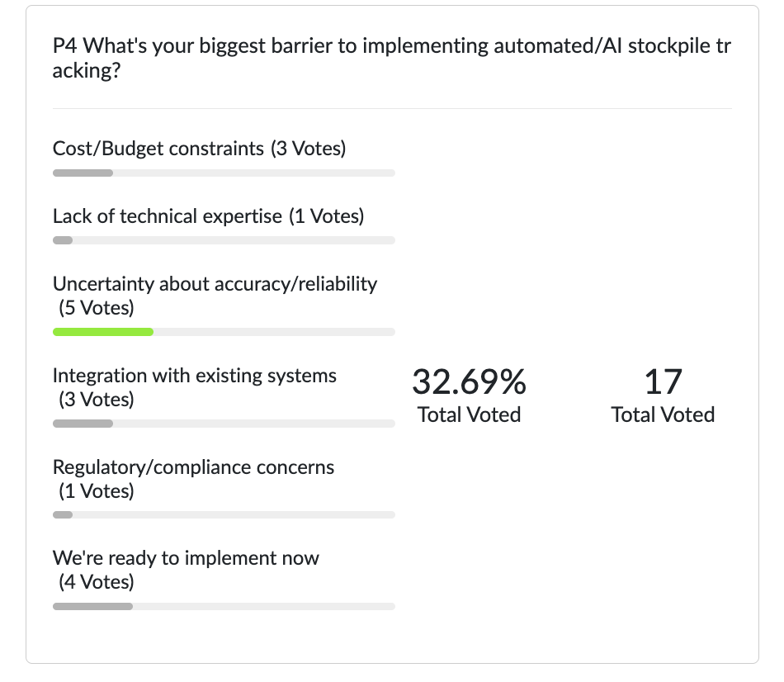784x682 pixels.
Task: Click the poll question title text
Action: tap(391, 58)
